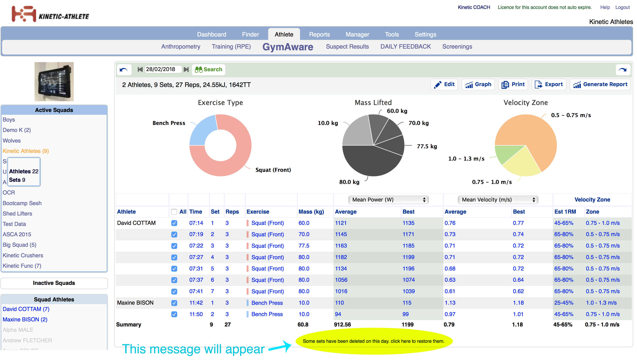
Task: Click the Logout link
Action: (x=622, y=7)
